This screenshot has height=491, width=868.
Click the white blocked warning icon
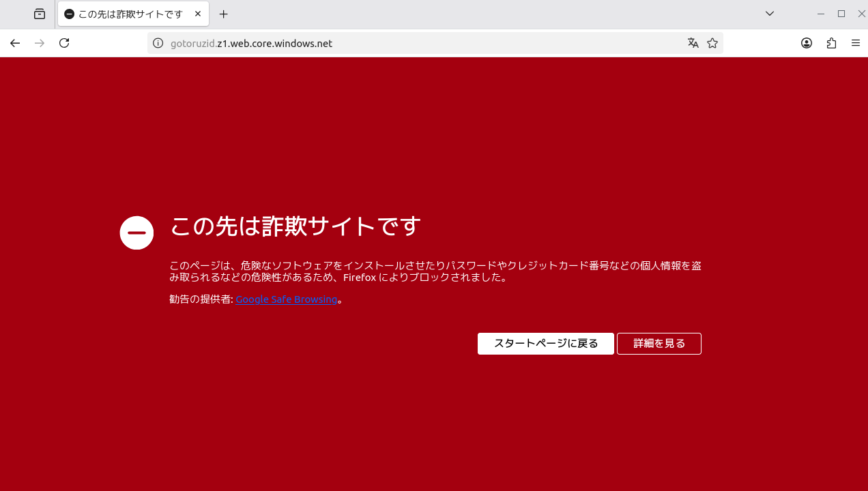[136, 233]
